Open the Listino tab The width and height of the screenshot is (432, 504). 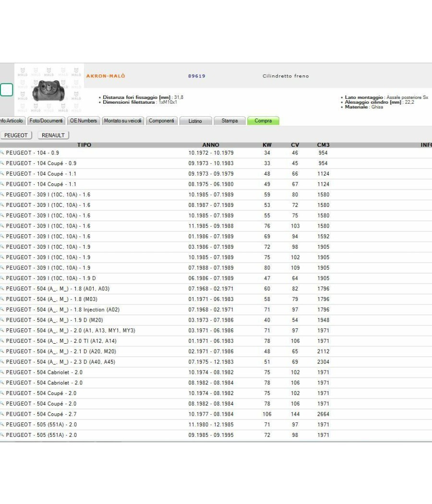tap(195, 121)
